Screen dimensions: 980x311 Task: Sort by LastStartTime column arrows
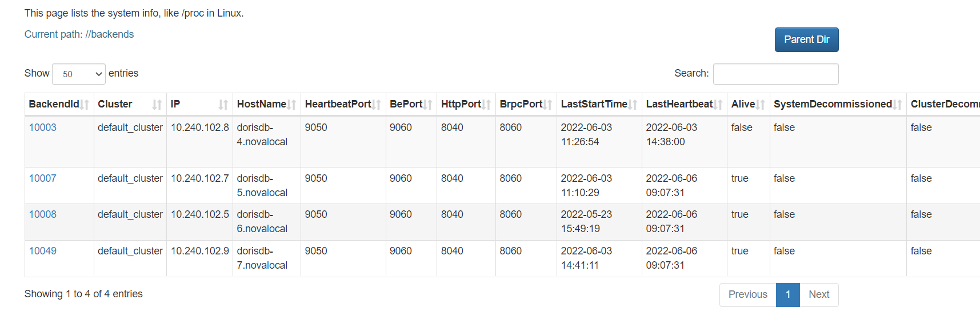click(x=633, y=105)
